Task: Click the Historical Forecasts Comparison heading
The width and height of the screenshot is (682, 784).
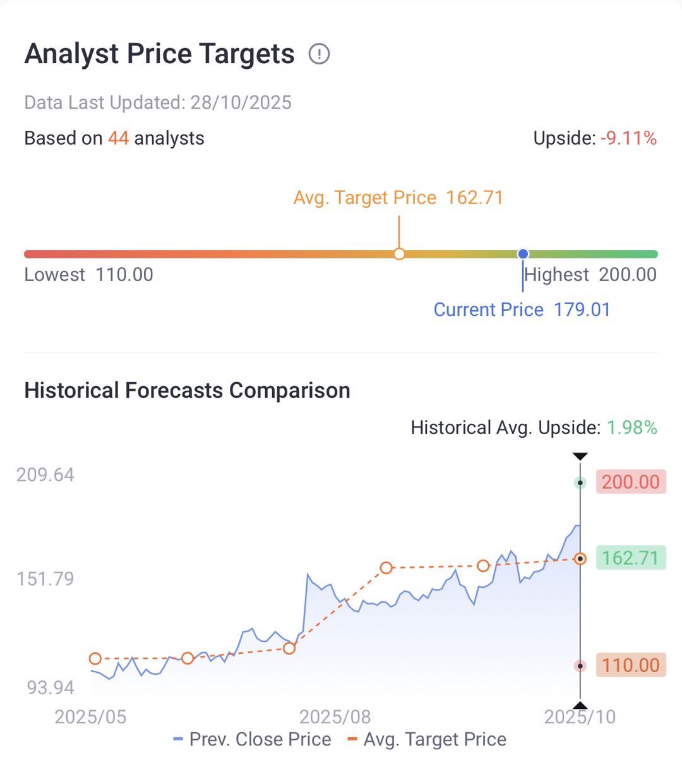Action: click(x=187, y=390)
